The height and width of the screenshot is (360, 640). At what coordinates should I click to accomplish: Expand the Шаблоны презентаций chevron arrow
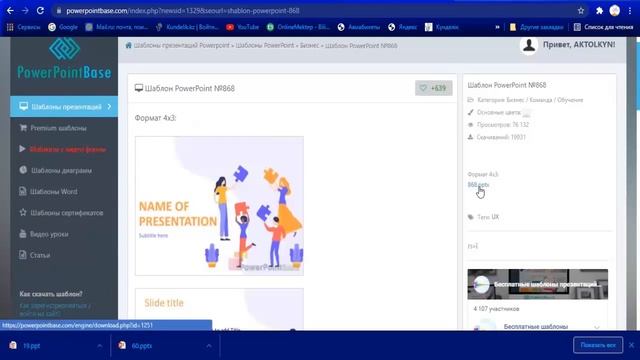pyautogui.click(x=109, y=107)
